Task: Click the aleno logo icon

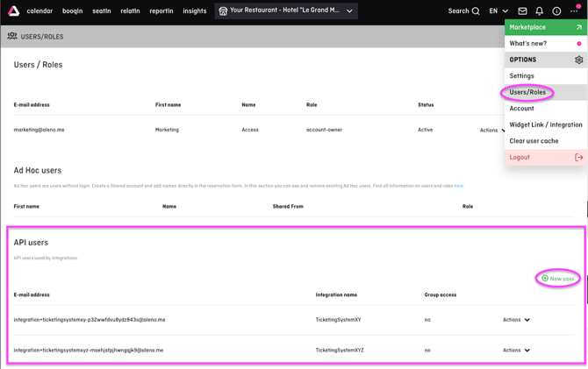Action: click(x=13, y=11)
